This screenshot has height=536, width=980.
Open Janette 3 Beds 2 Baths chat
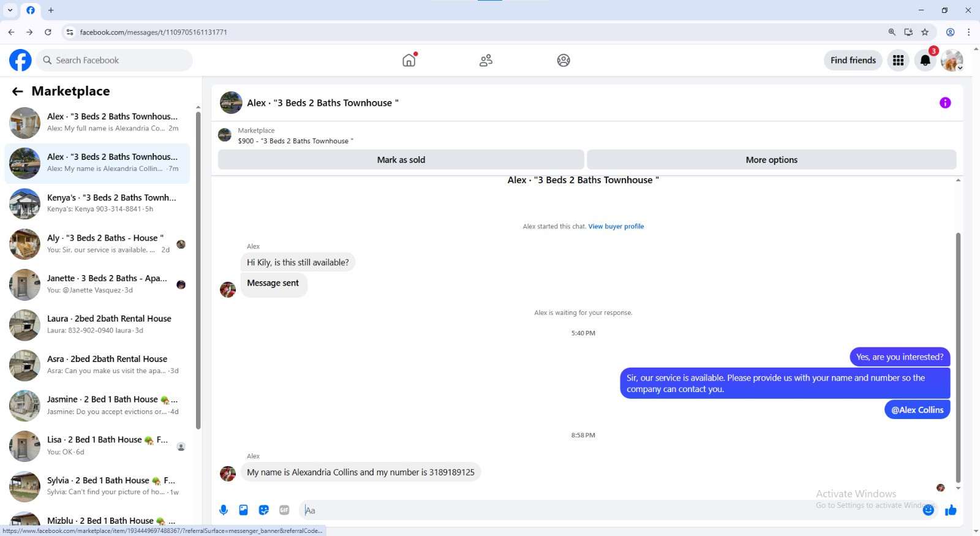tap(97, 284)
